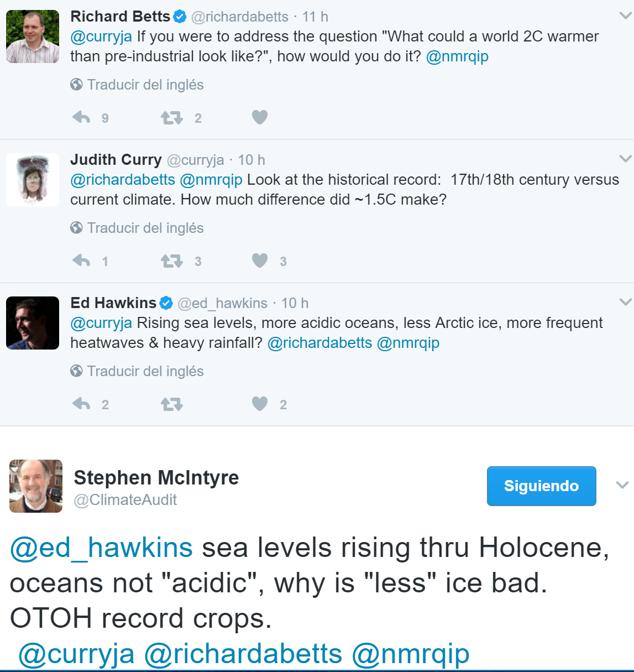Open Stephen McIntyre's profile picture
The width and height of the screenshot is (634, 672).
tap(36, 486)
